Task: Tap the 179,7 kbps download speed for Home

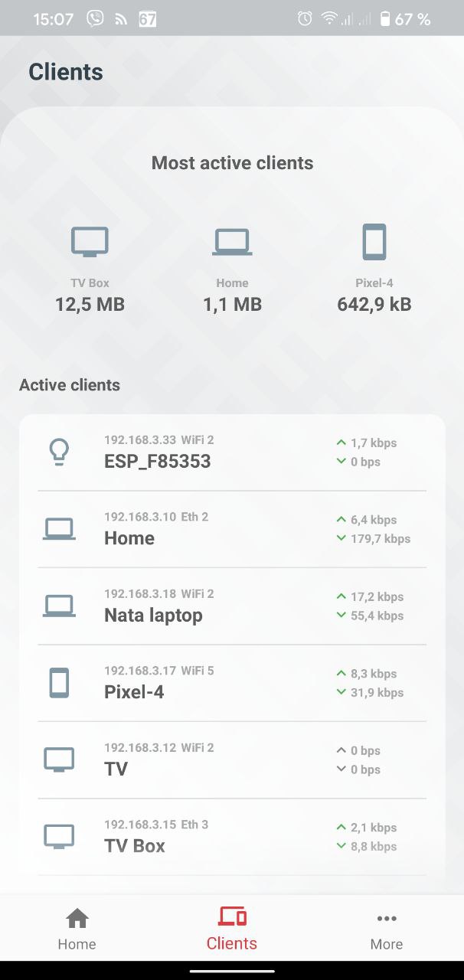Action: coord(381,539)
